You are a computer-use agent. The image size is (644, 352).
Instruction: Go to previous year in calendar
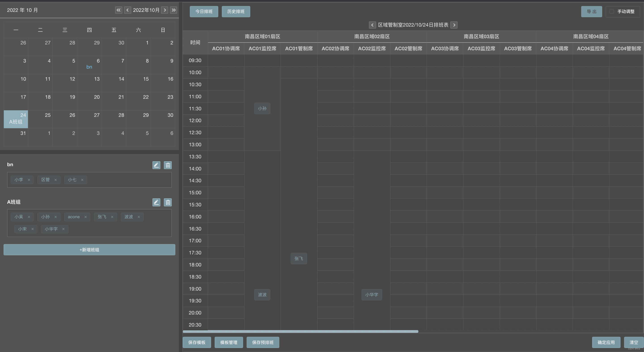tap(119, 10)
